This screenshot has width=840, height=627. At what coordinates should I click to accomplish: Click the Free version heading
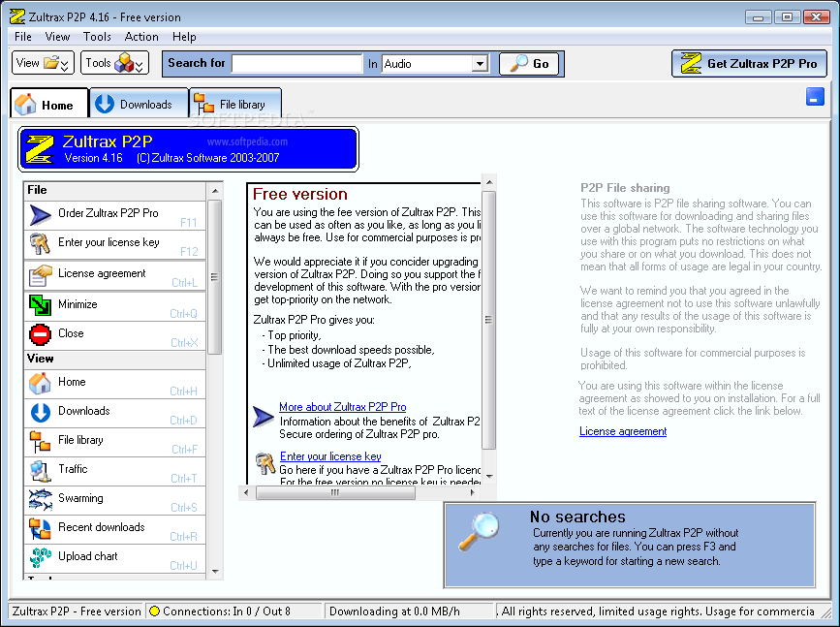[x=300, y=194]
